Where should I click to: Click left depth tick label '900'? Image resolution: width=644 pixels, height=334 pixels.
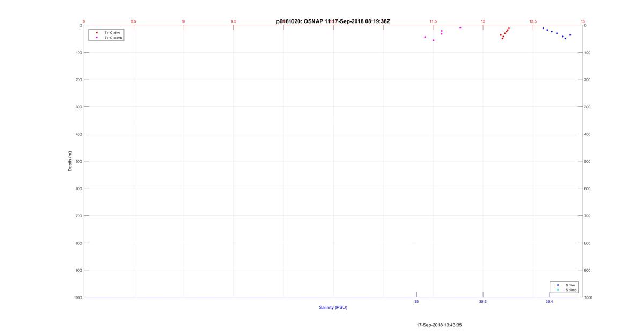pos(78,270)
